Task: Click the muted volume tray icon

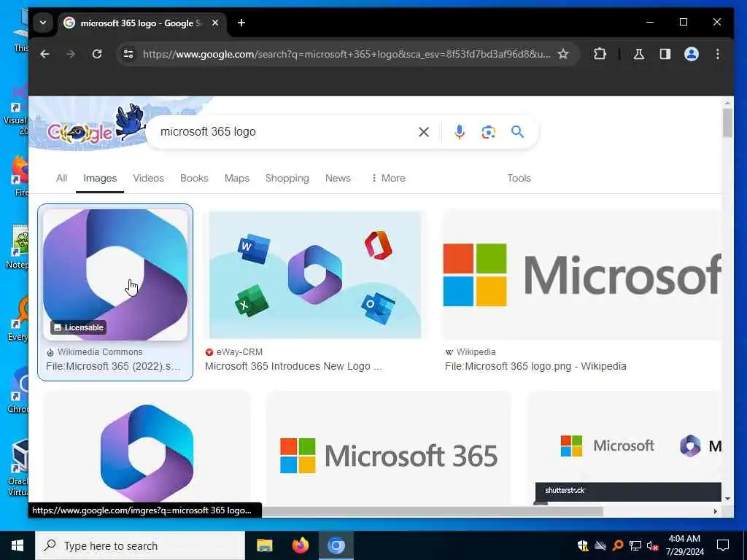Action: pos(652,545)
